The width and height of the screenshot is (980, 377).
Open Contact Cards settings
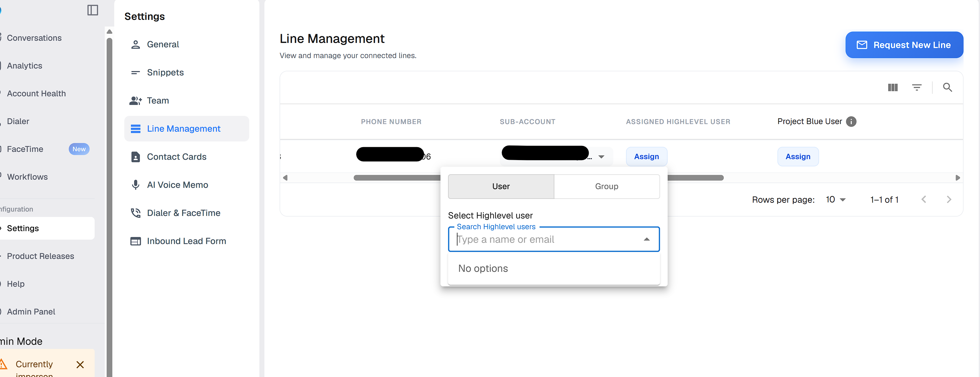click(186, 157)
